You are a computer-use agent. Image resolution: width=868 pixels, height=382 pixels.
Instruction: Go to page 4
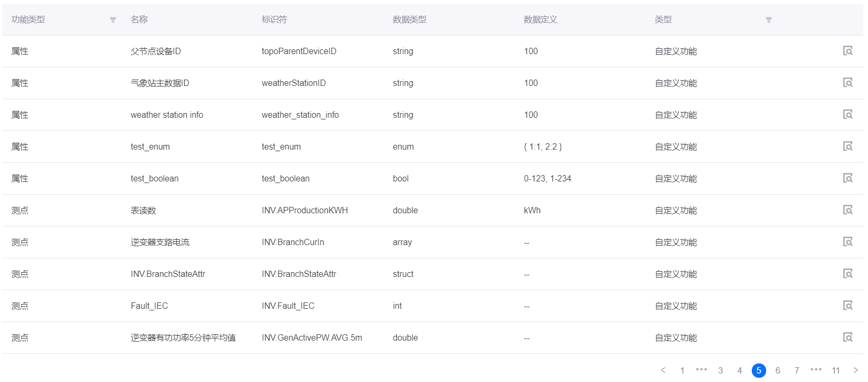pos(740,370)
